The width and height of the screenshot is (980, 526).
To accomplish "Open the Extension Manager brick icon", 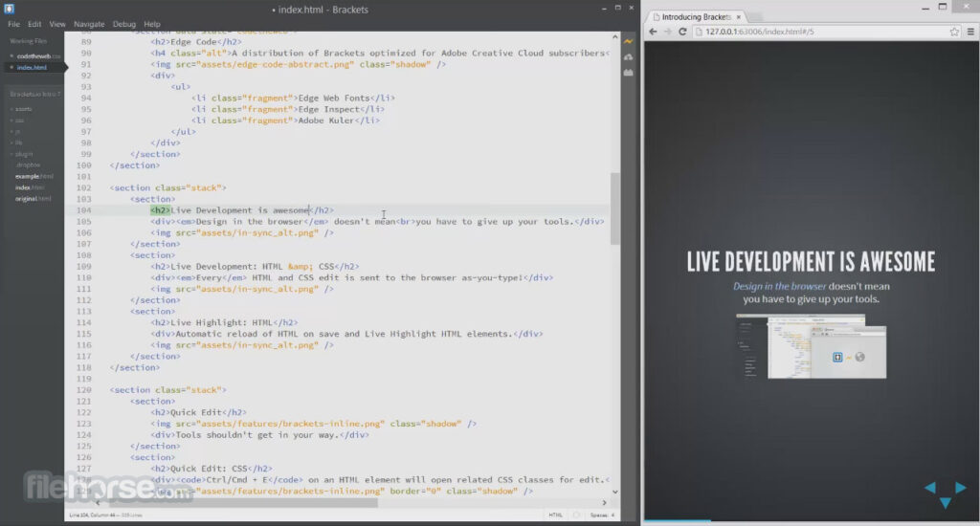I will pos(629,73).
